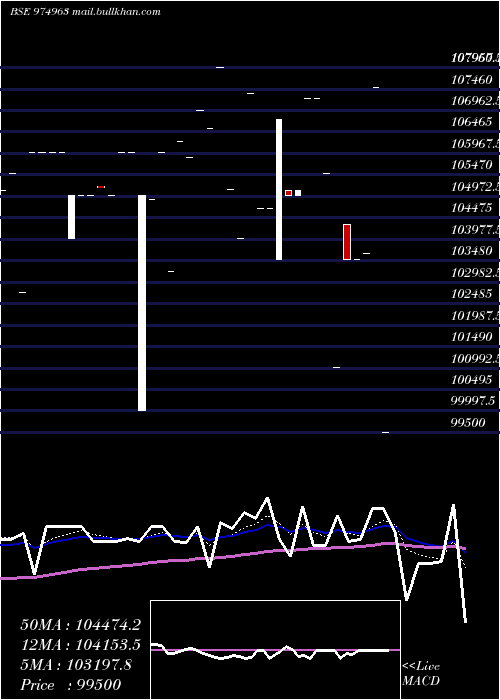Screen dimensions: 500x700
Task: Select the 99997.5 price label
Action: tap(474, 401)
